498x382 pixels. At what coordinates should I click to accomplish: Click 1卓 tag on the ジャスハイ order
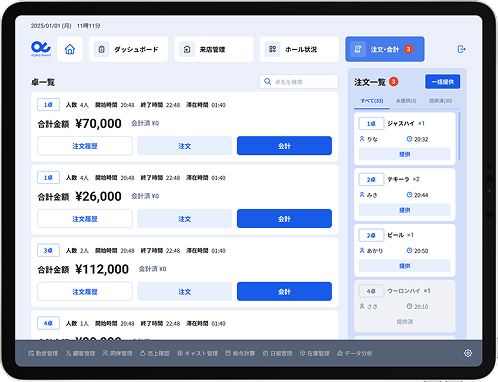(371, 124)
